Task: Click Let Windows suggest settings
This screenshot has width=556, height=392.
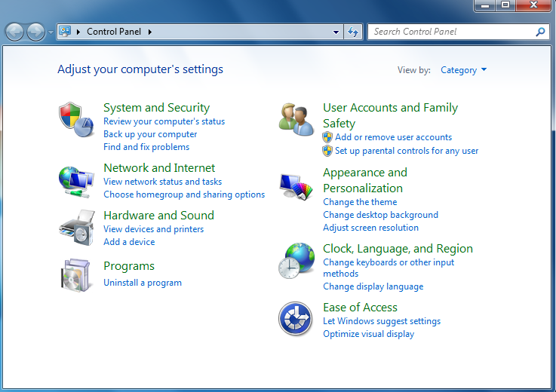Action: 382,321
